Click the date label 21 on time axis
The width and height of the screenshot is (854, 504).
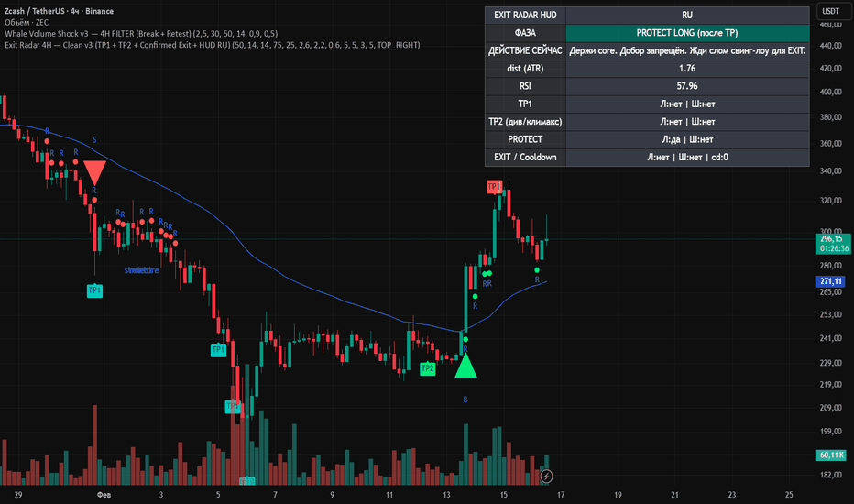pos(674,495)
